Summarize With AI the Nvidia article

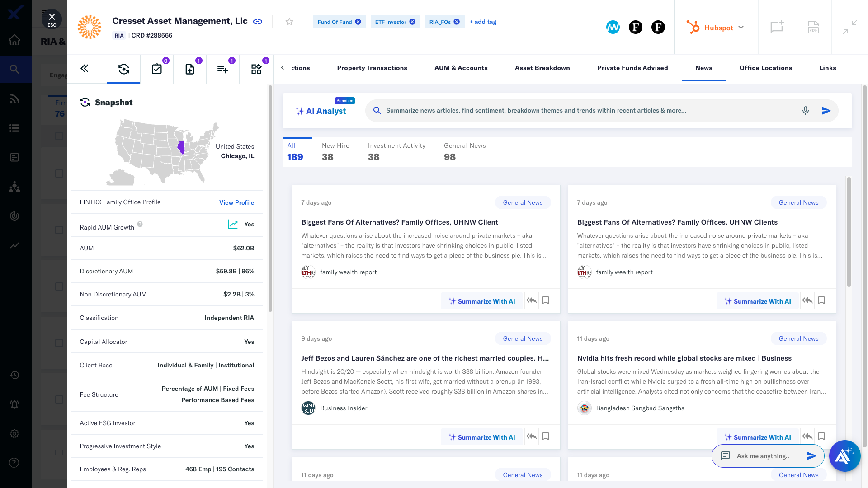coord(757,436)
